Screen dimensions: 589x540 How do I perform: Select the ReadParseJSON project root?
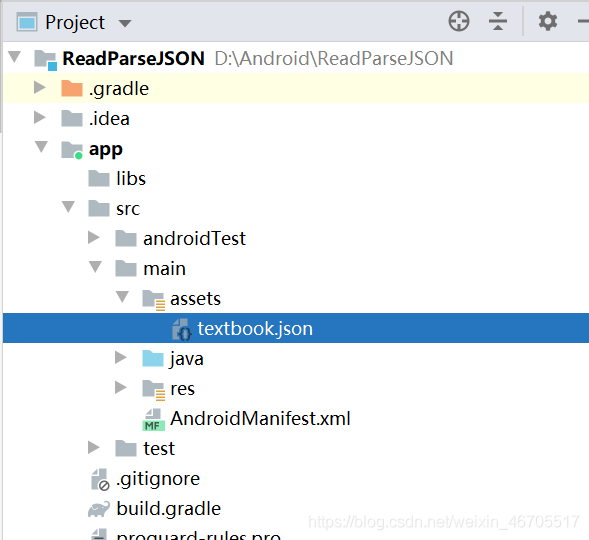[133, 59]
